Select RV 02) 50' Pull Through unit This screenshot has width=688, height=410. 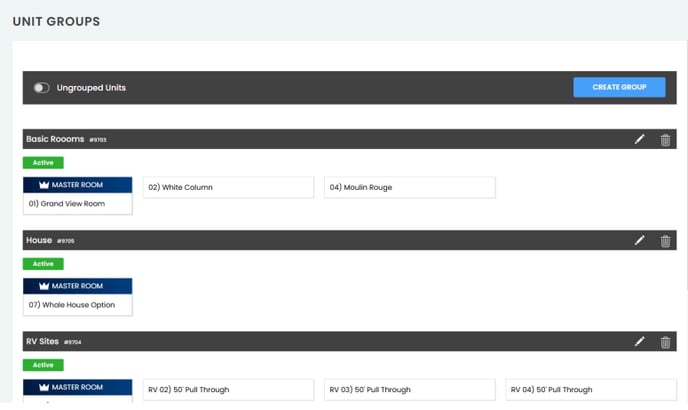click(228, 389)
